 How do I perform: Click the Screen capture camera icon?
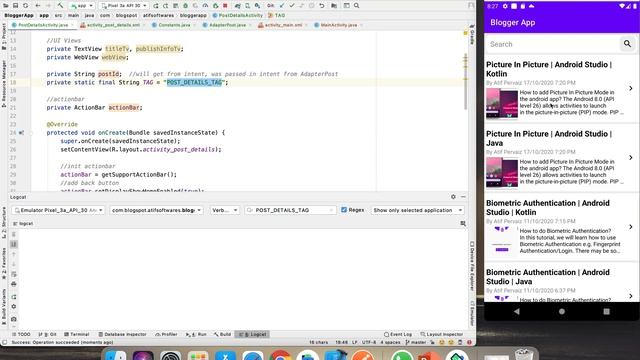(13, 319)
